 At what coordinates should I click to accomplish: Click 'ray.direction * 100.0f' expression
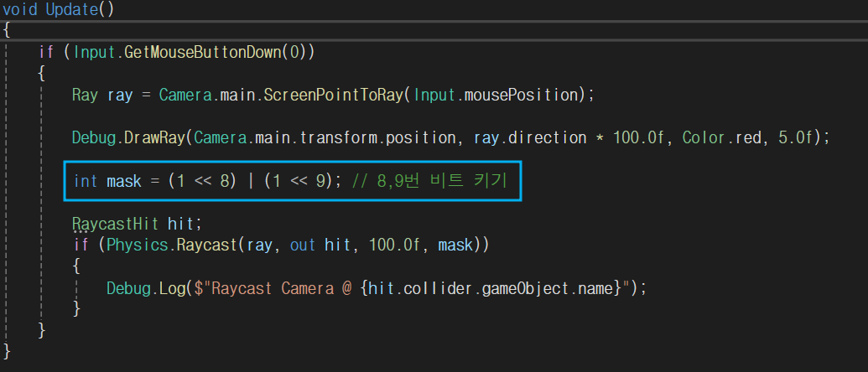pos(569,137)
